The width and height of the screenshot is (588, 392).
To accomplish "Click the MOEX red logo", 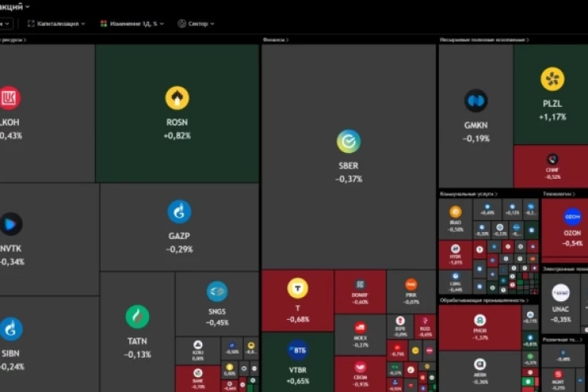I will click(x=360, y=328).
